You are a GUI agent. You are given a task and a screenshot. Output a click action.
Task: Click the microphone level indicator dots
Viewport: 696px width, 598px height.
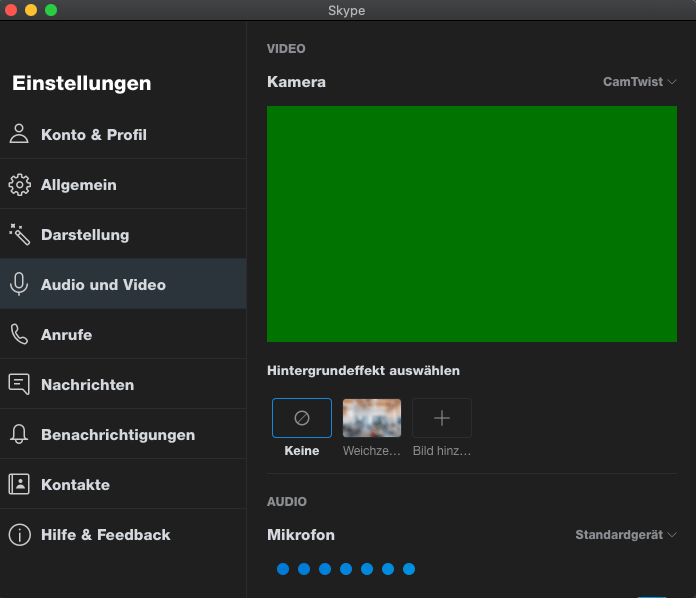pos(345,569)
